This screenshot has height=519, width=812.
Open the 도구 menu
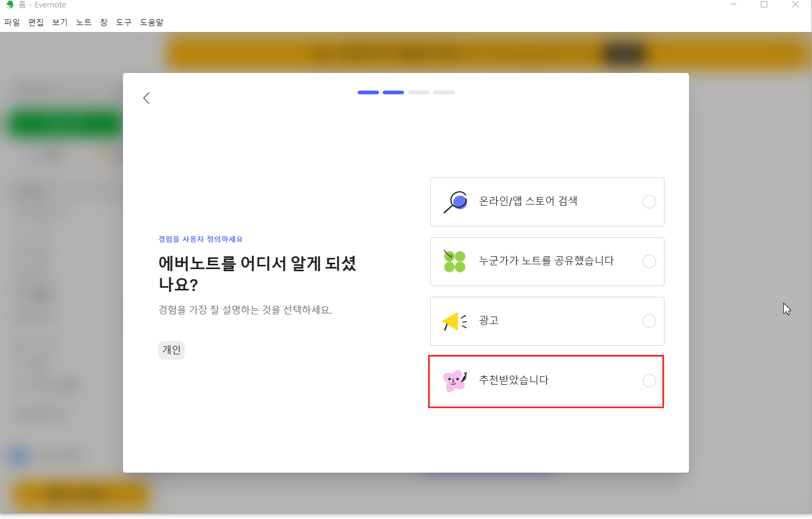[124, 22]
